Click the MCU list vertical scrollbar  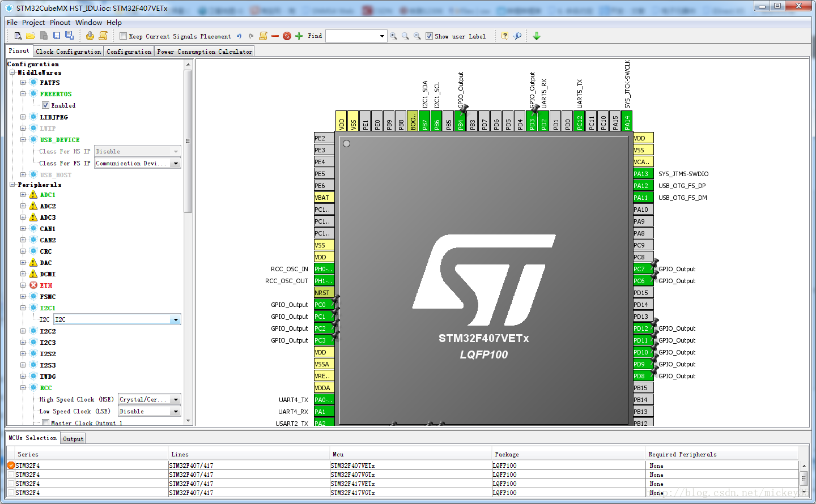804,479
